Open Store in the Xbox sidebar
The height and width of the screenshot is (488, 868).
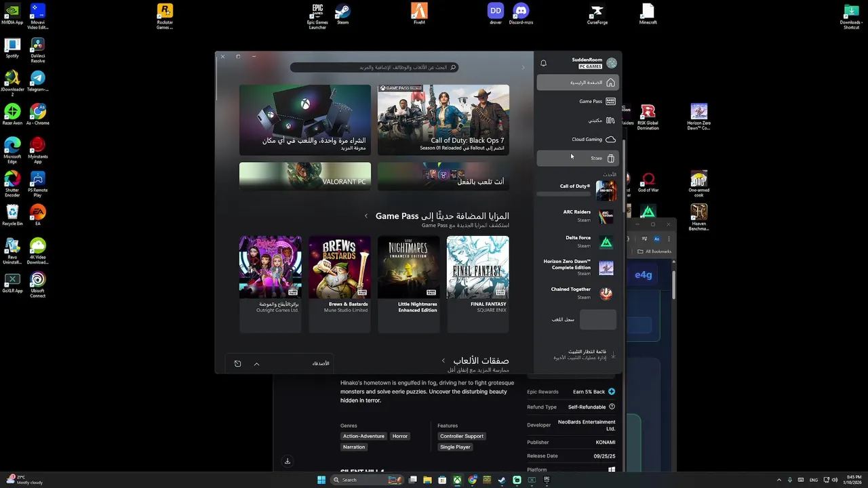[x=578, y=159]
